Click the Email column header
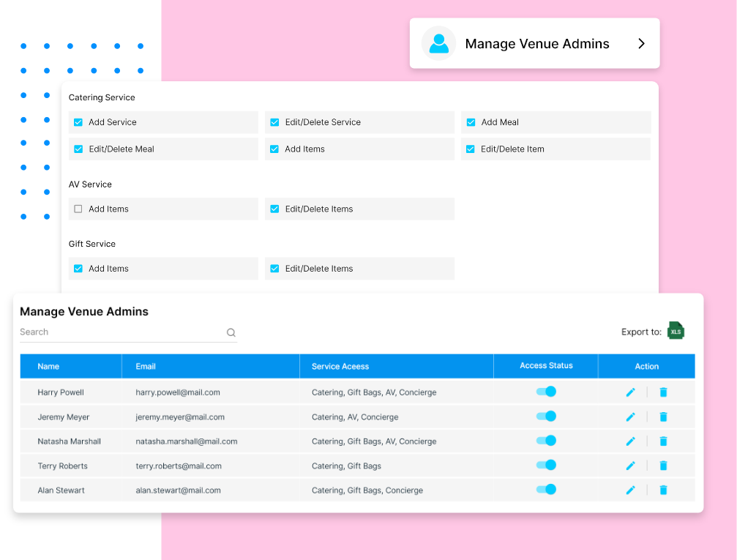 (146, 366)
